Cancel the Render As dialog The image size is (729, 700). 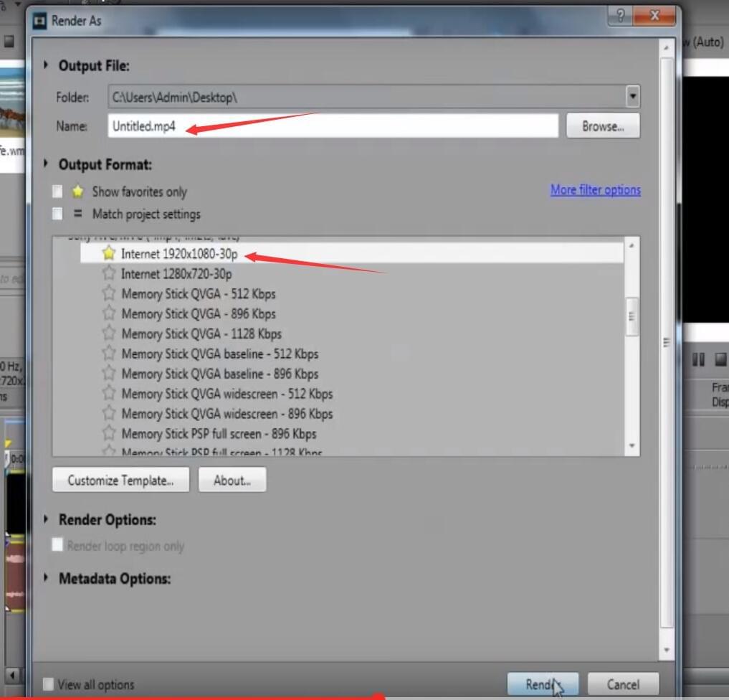pos(623,684)
